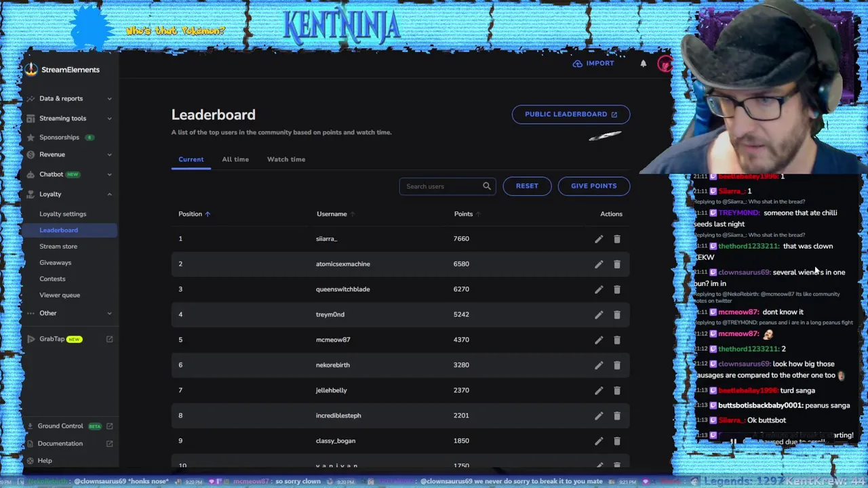Edit nekorebirth points with pencil icon

[599, 365]
